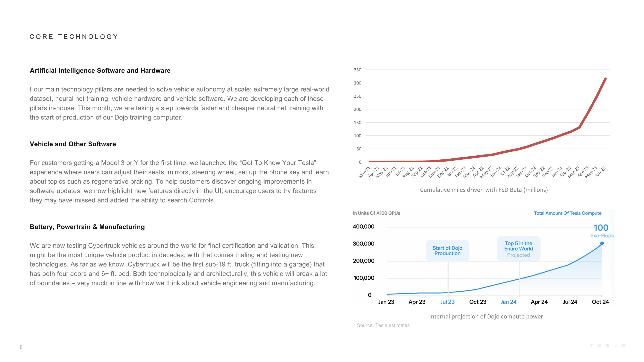644x362 pixels.
Task: Click the 'Jun-23' label on FSD chart
Action: coord(600,172)
